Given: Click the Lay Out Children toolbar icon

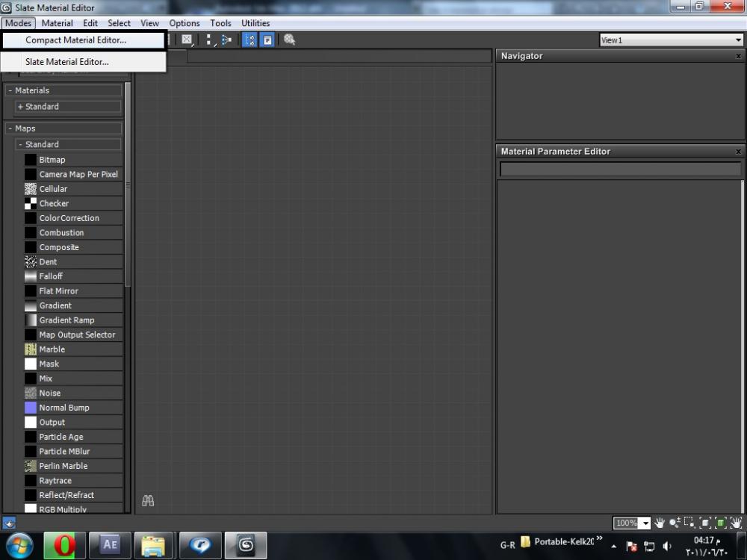Looking at the screenshot, I should (226, 40).
